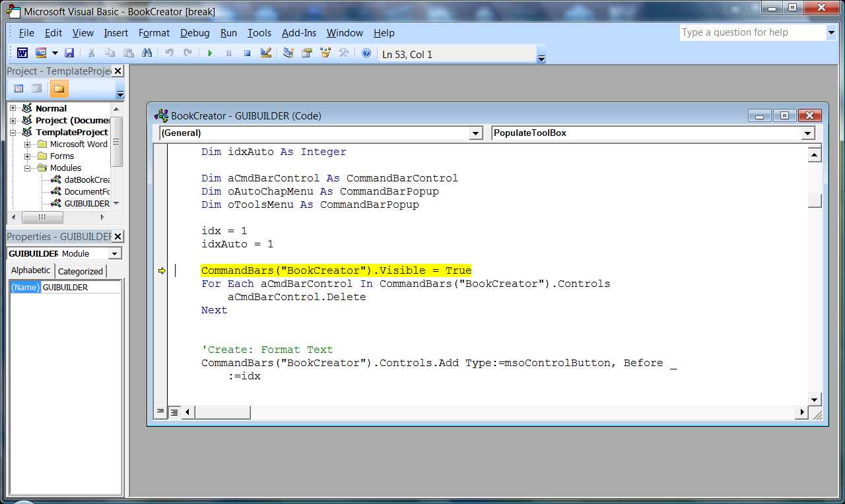This screenshot has height=504, width=845.
Task: Click the (Name) property value GUIBUILDER
Action: (x=81, y=287)
